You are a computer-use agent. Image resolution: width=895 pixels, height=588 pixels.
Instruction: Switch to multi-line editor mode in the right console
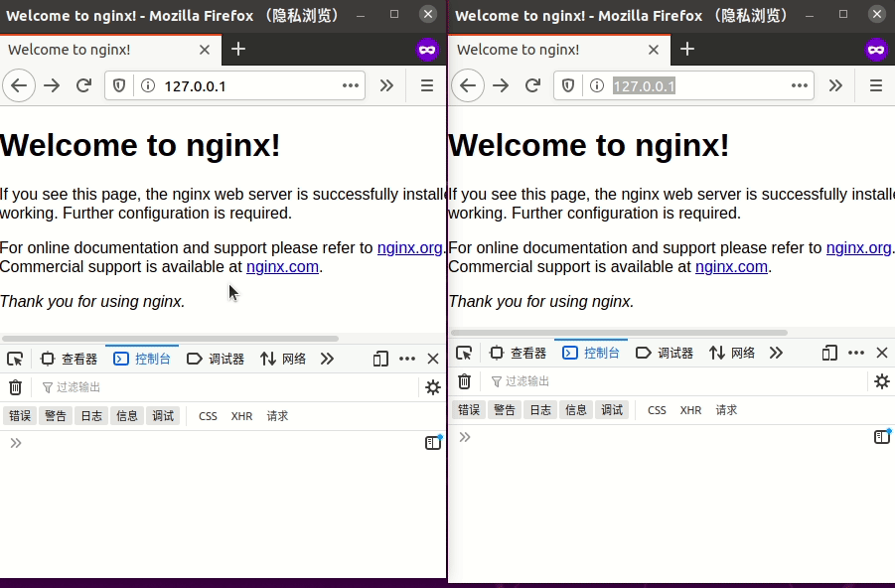point(881,437)
